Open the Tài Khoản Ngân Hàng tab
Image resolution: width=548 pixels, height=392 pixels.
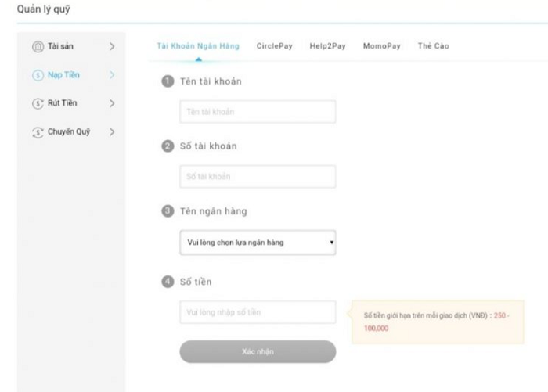click(x=193, y=46)
